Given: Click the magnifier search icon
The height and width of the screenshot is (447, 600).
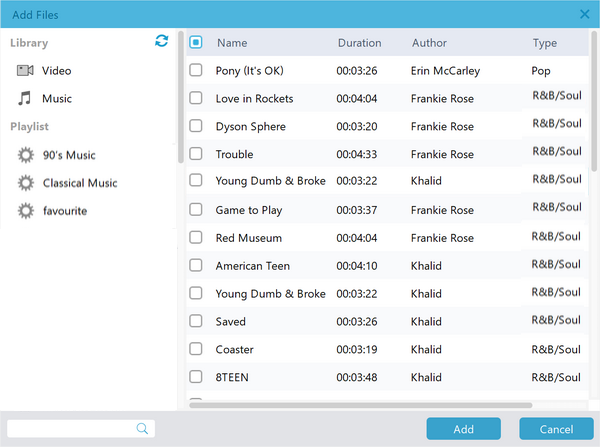Looking at the screenshot, I should (x=143, y=429).
